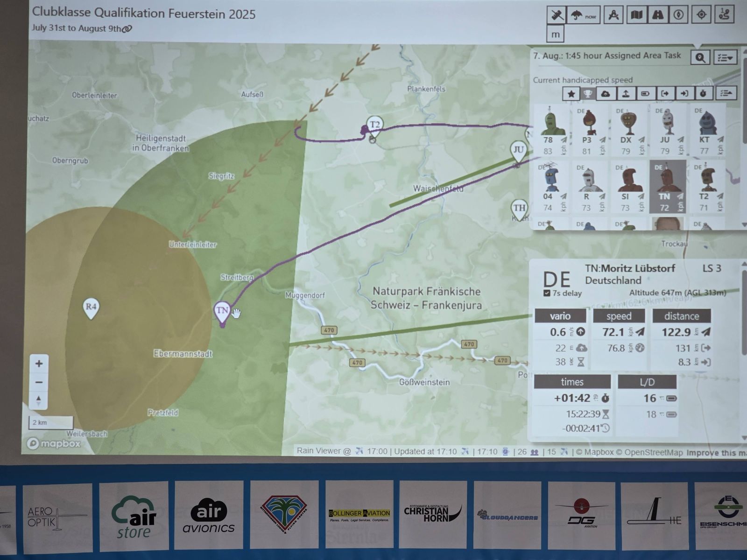This screenshot has height=560, width=747.
Task: Select pilot 78 in the ranking grid
Action: pos(551,130)
